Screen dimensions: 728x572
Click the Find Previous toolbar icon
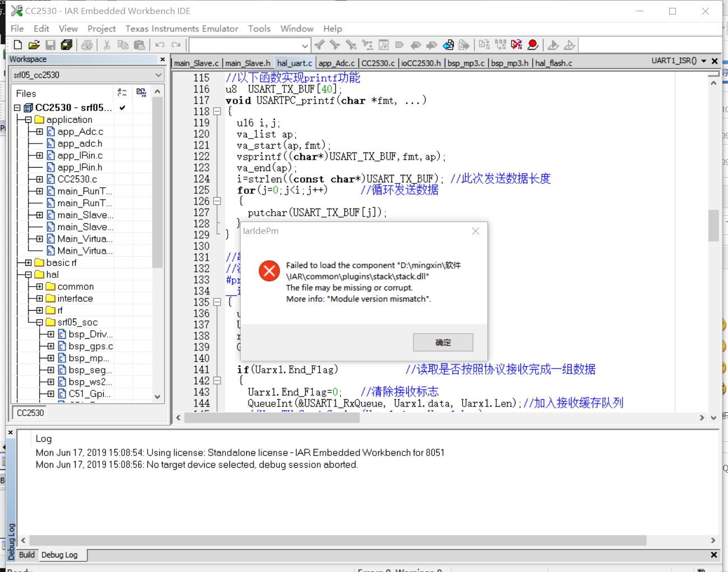[319, 45]
